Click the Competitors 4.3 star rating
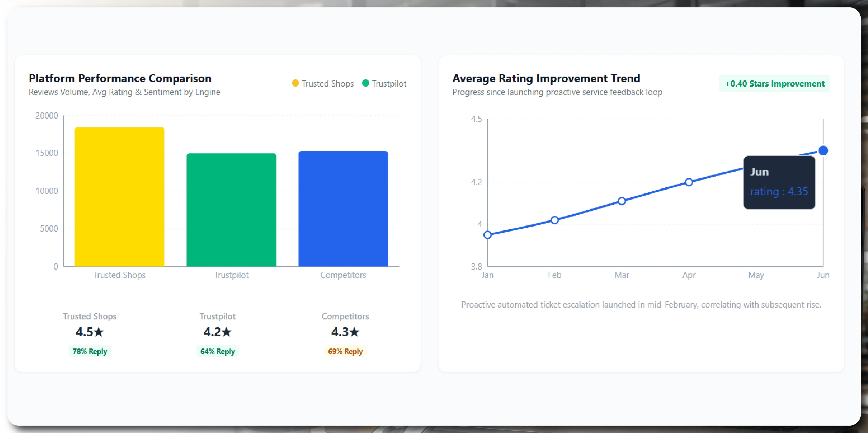Image resolution: width=868 pixels, height=433 pixels. [x=345, y=332]
